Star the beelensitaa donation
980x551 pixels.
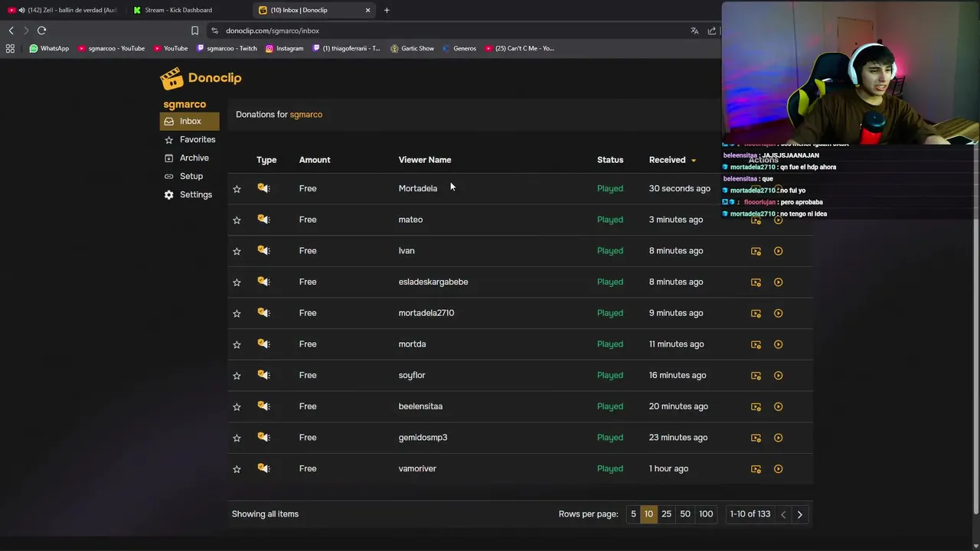click(x=237, y=407)
